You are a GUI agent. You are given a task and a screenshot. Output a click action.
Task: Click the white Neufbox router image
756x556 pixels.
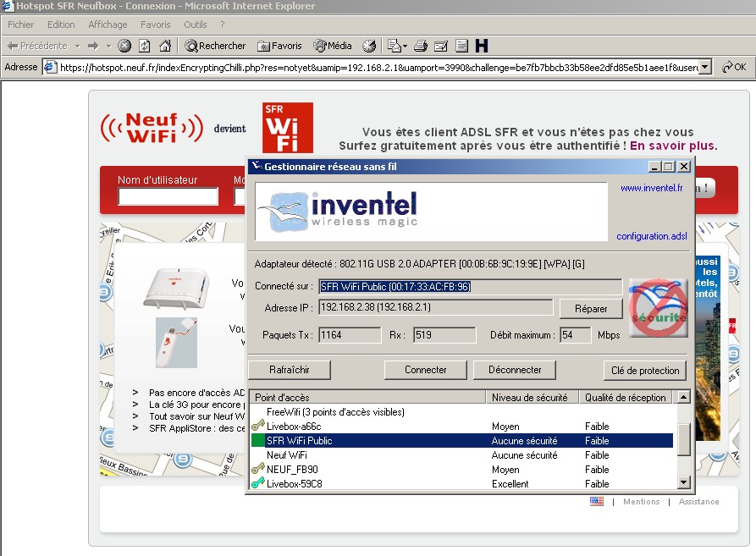click(176, 288)
